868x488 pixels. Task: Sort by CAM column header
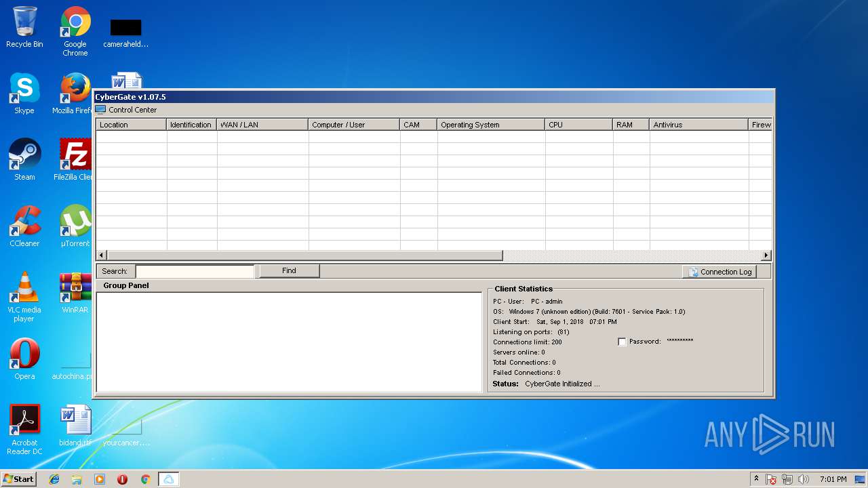click(x=418, y=125)
